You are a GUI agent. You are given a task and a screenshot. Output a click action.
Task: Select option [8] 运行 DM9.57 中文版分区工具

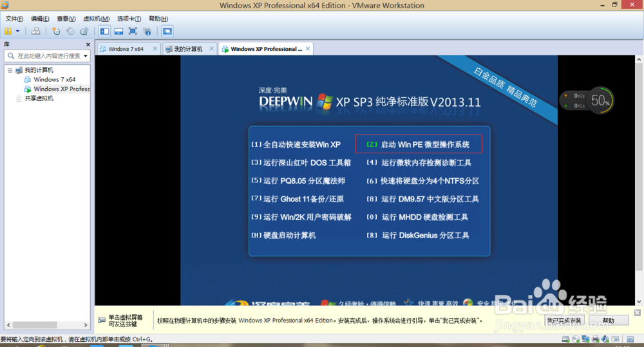[x=422, y=199]
